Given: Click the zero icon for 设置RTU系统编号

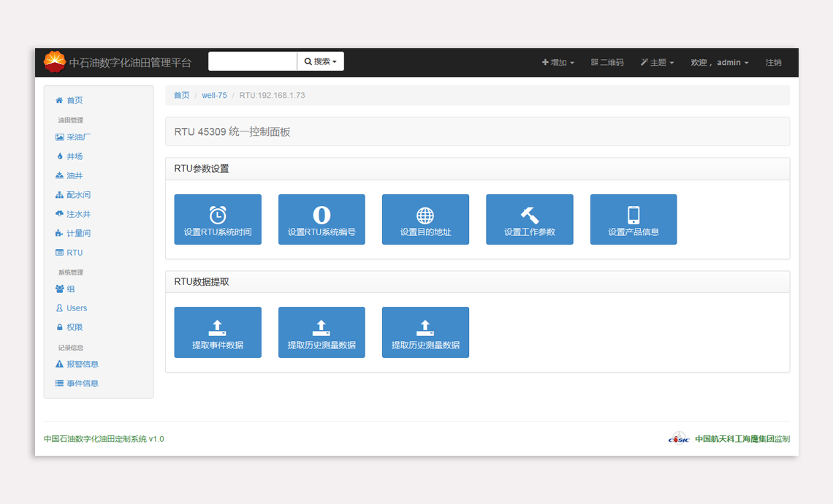Looking at the screenshot, I should click(x=322, y=215).
